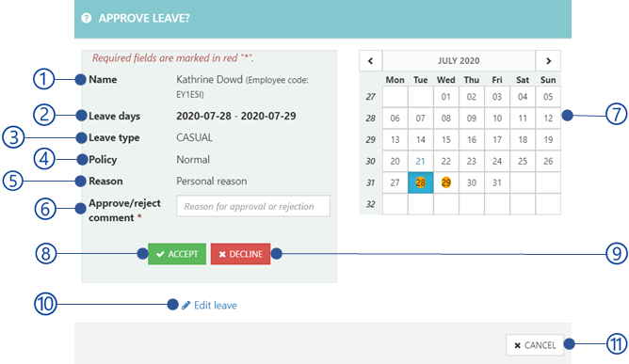The image size is (629, 364).
Task: Cancel the approve leave dialog
Action: point(535,345)
